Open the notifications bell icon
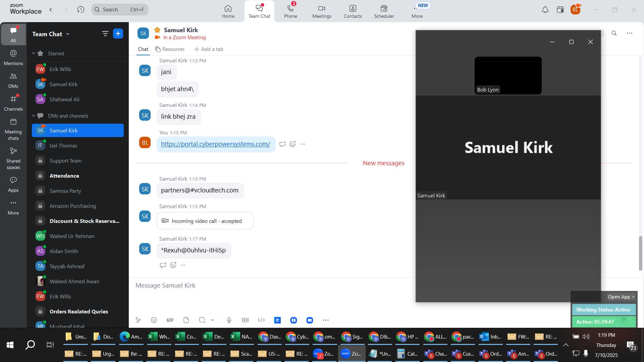 pyautogui.click(x=545, y=10)
